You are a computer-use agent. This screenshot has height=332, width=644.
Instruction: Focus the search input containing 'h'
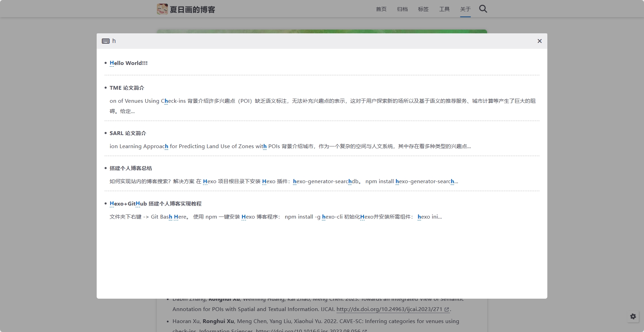(x=310, y=41)
